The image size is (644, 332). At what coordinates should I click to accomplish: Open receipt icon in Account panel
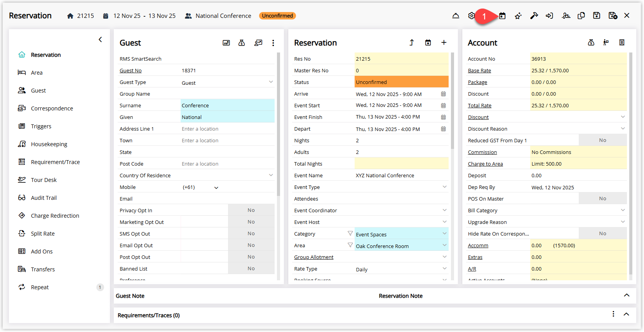click(x=622, y=43)
